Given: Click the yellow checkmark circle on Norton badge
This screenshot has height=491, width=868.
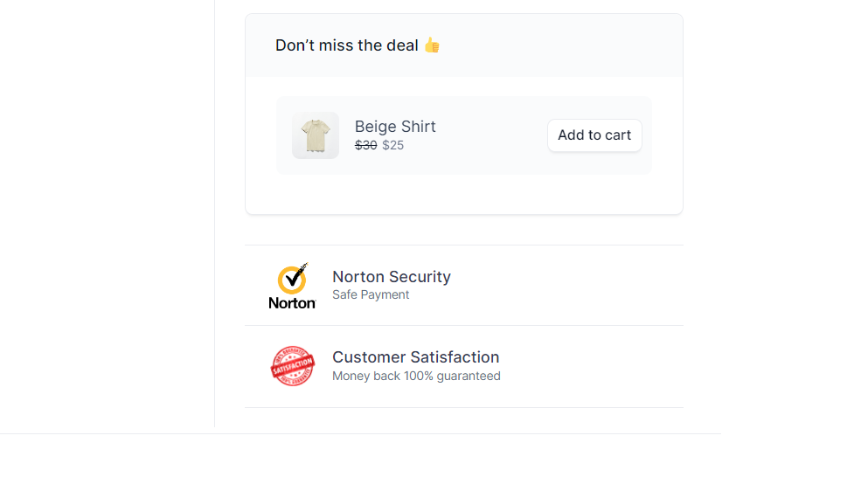Looking at the screenshot, I should (x=292, y=280).
